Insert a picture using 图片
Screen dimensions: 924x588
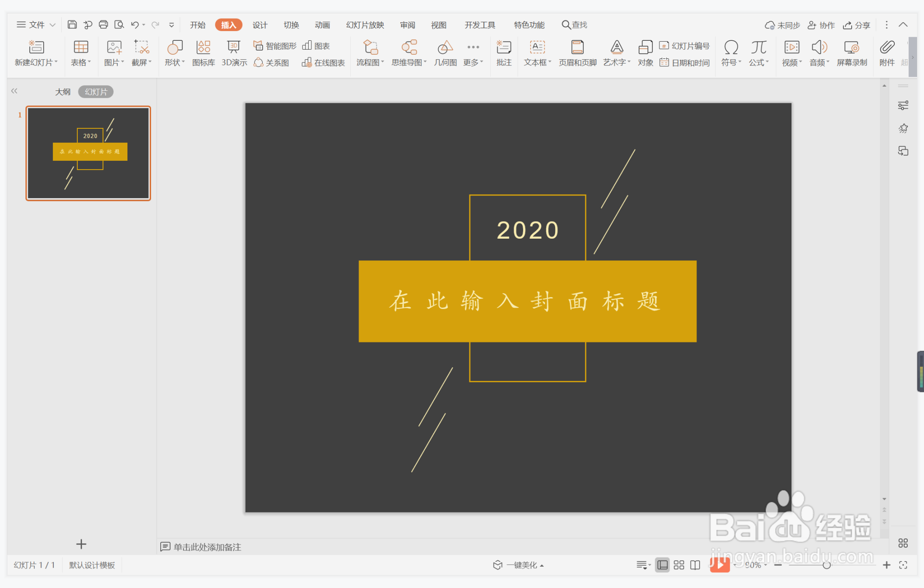pyautogui.click(x=114, y=53)
